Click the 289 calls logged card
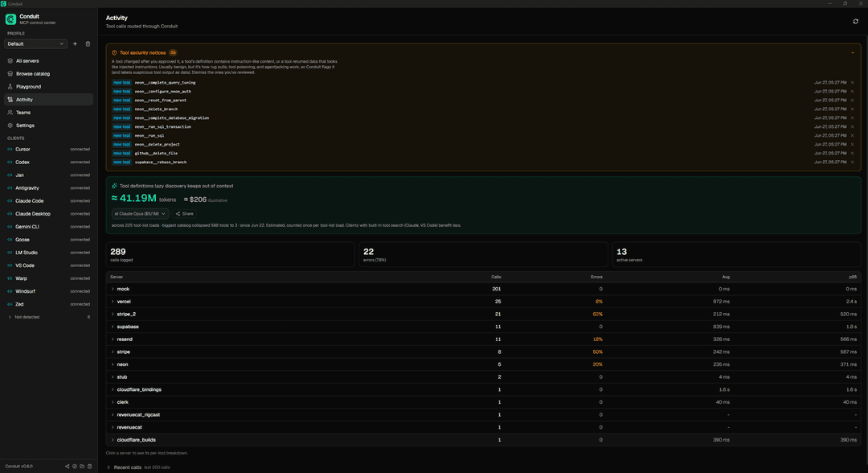Screen dimensions: 868x473 coord(230,255)
